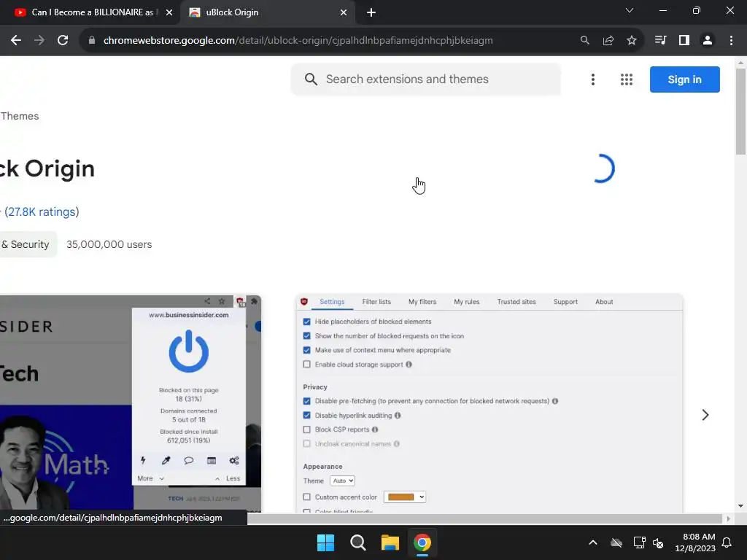Click the Chrome taskbar icon
The width and height of the screenshot is (747, 560).
pos(422,542)
